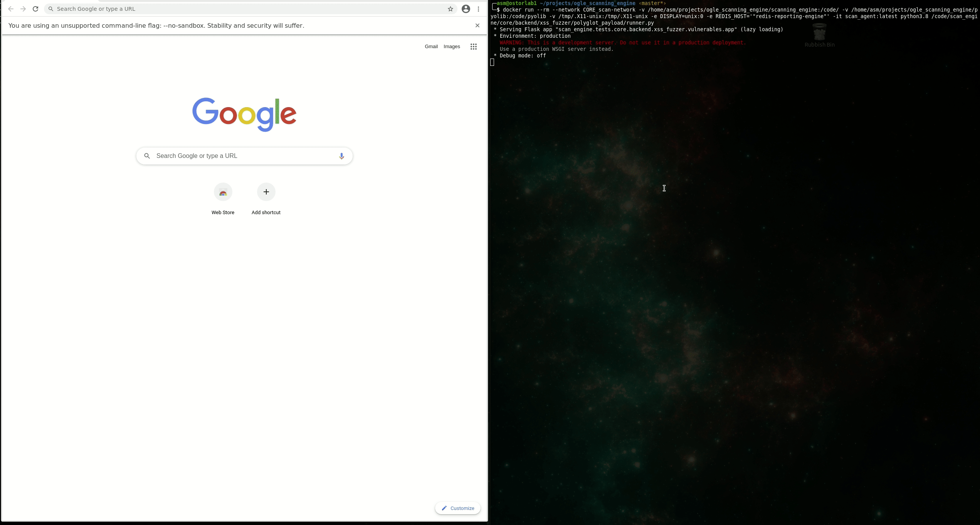Viewport: 980px width, 525px height.
Task: Click the address bar URL input
Action: [x=249, y=8]
